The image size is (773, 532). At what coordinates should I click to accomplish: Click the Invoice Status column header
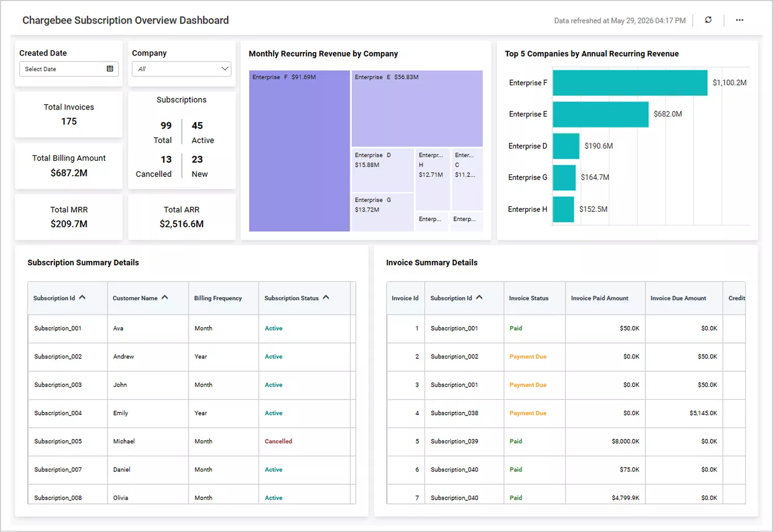click(x=534, y=298)
